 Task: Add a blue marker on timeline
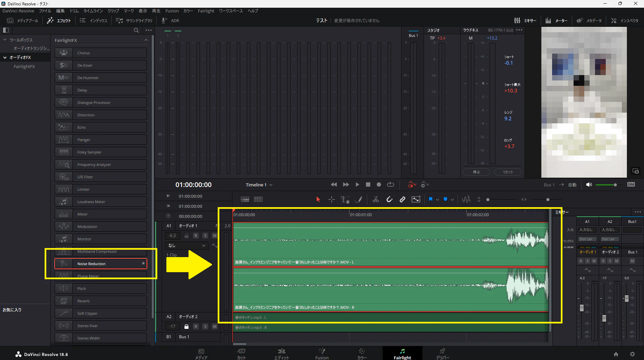point(445,199)
